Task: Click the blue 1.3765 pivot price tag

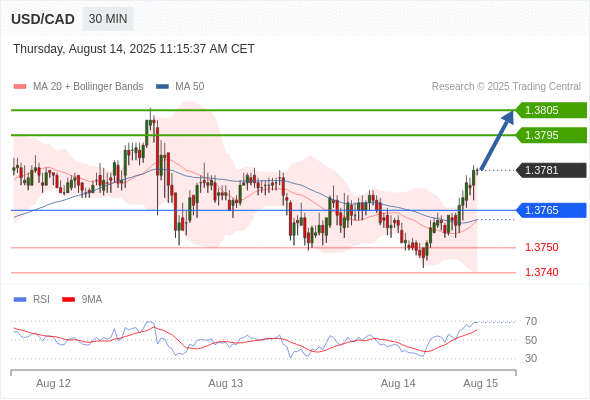Action: (551, 210)
